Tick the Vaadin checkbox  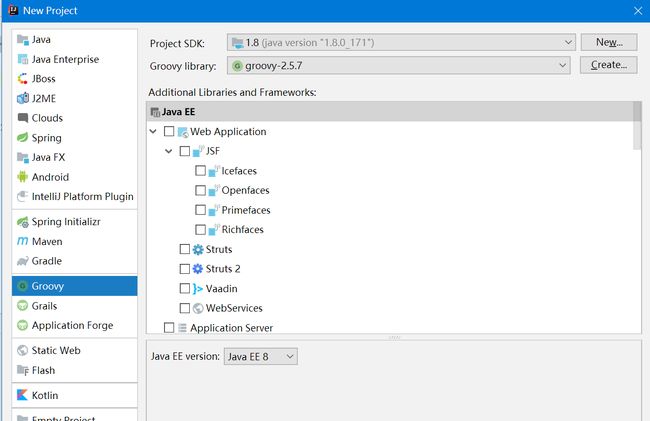click(185, 288)
